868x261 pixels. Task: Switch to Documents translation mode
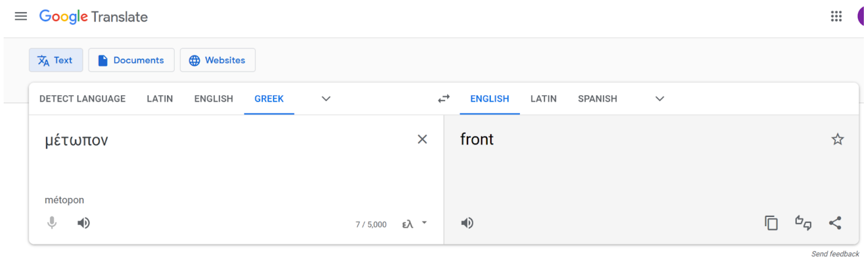(131, 60)
